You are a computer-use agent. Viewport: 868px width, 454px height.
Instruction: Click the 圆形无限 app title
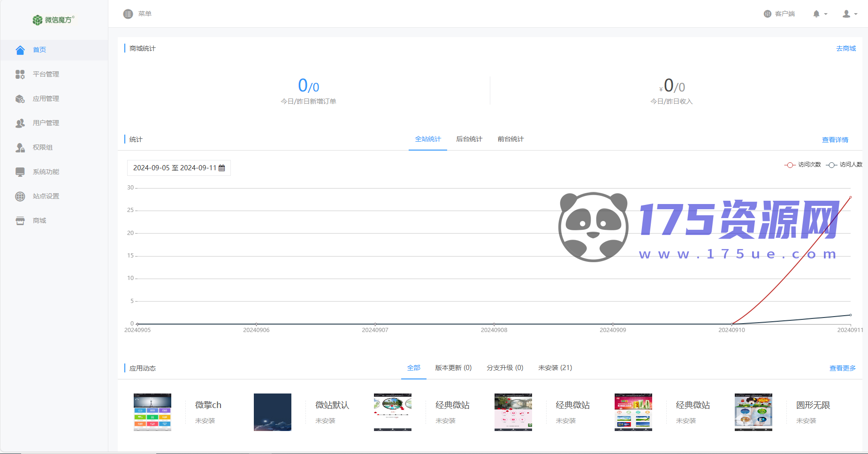[813, 405]
